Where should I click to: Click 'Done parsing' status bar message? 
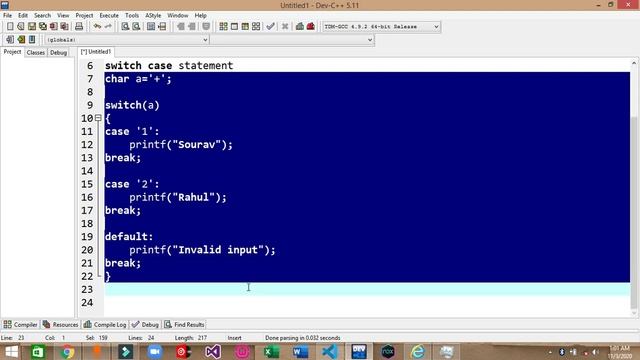point(302,338)
